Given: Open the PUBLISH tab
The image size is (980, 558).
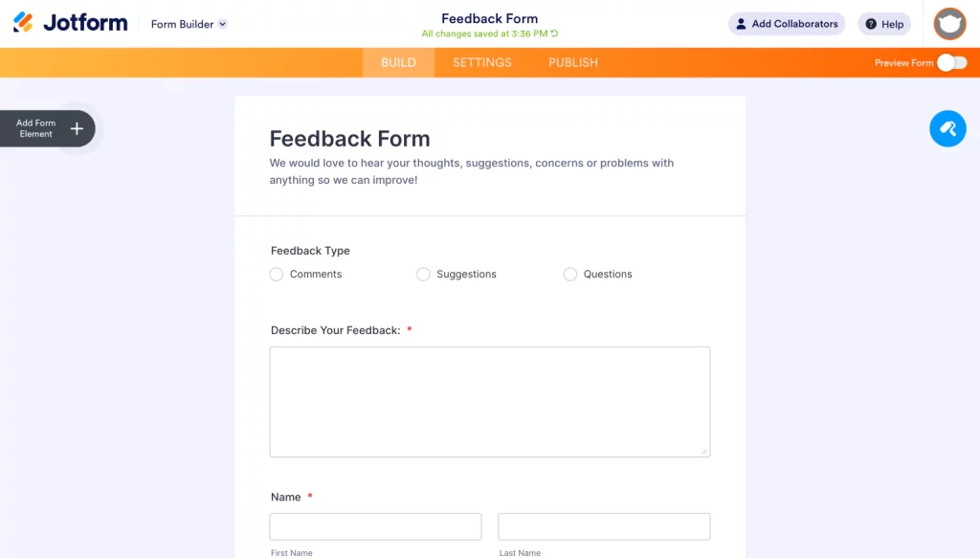Looking at the screenshot, I should click(x=572, y=62).
